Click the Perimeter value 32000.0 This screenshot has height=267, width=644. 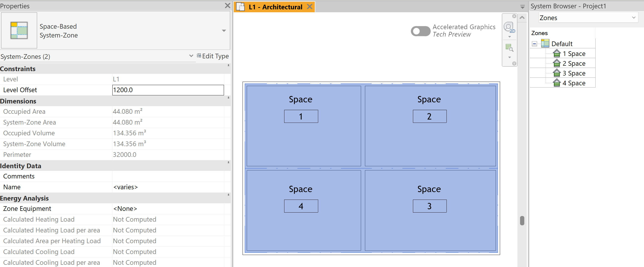125,154
